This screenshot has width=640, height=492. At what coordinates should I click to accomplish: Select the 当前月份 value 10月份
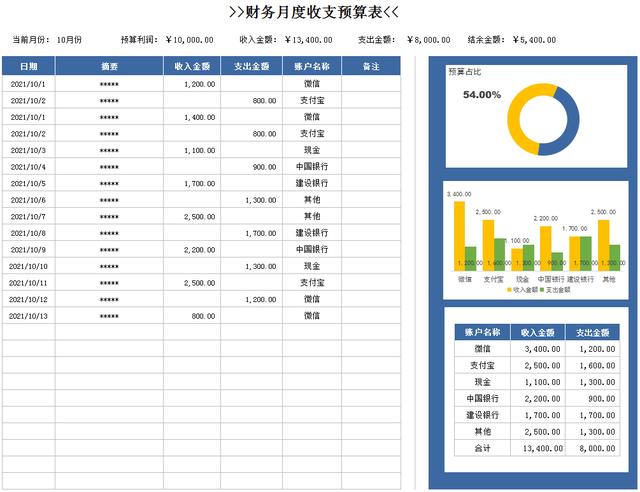tap(69, 40)
